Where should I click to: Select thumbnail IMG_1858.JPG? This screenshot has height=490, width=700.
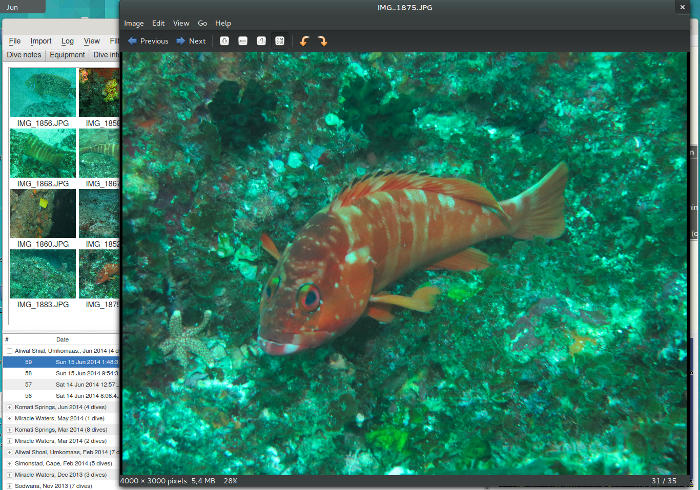tap(43, 92)
